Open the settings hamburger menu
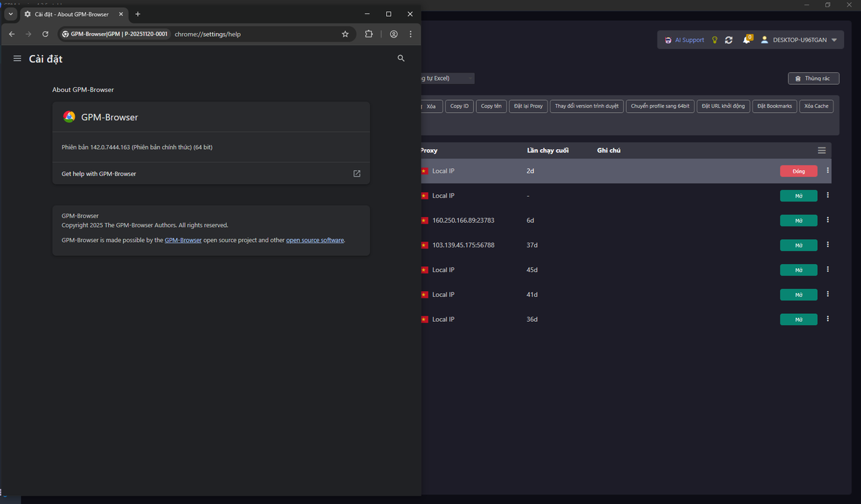 [17, 58]
